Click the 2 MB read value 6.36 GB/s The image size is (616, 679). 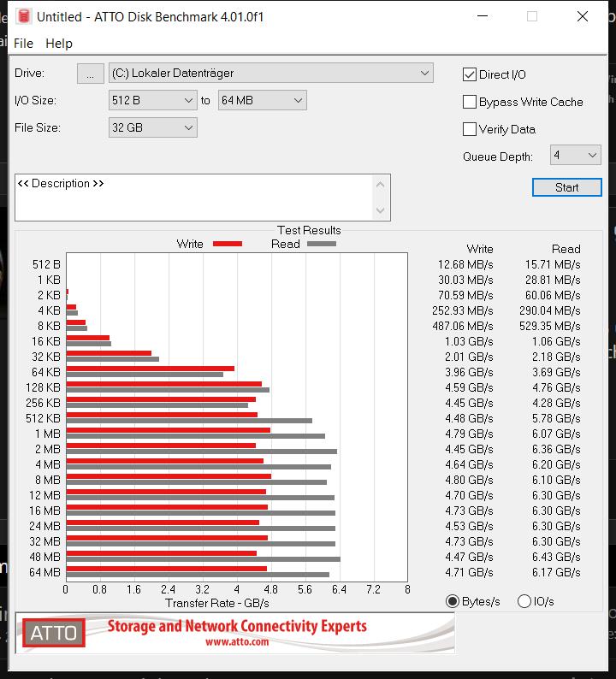[556, 449]
